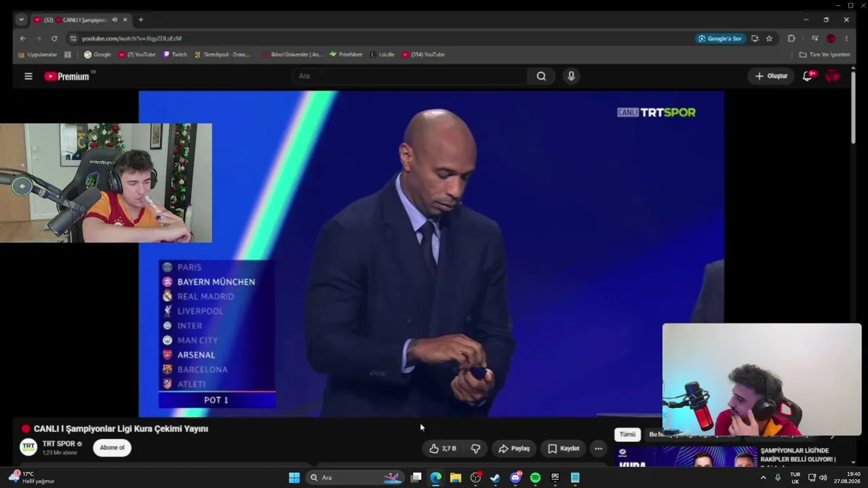Select the CANLI Şampiyonlar browser tab
The width and height of the screenshot is (868, 488).
[81, 20]
